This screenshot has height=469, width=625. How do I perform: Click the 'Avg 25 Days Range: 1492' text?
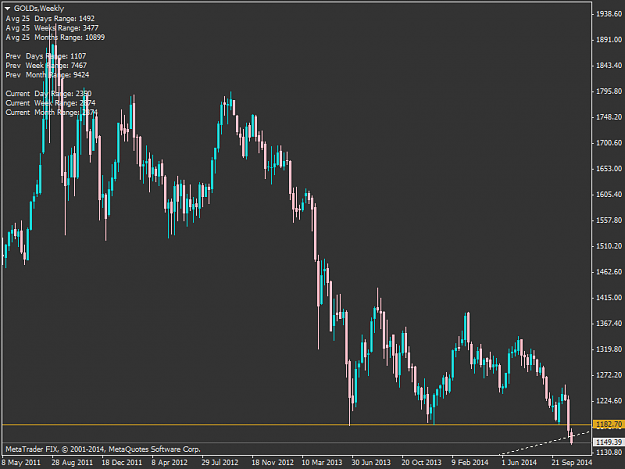pos(50,18)
